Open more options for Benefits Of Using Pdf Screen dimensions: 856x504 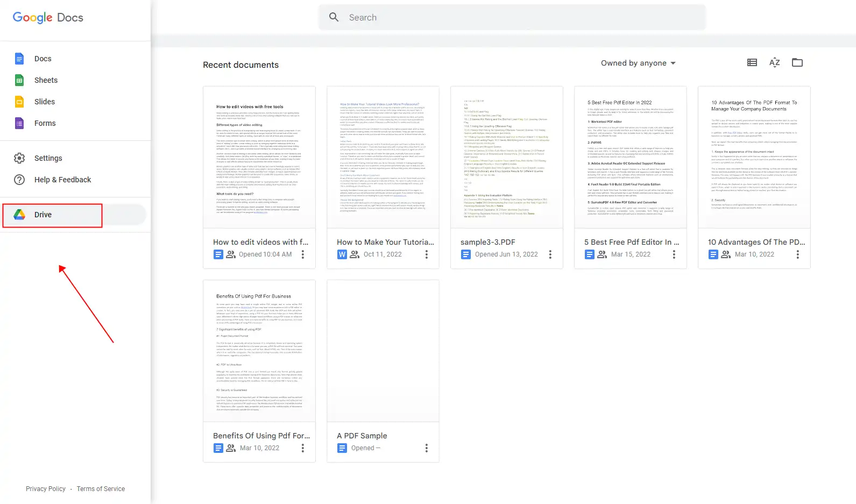tap(303, 448)
